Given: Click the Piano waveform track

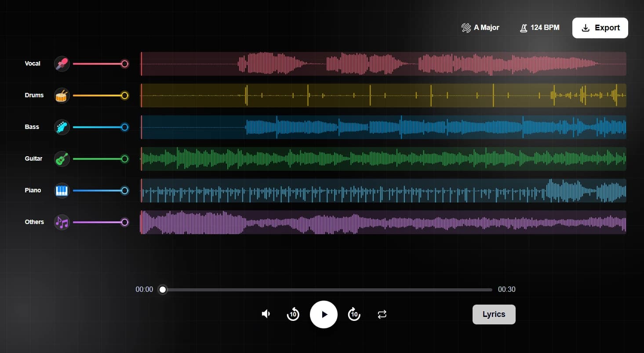Looking at the screenshot, I should tap(383, 191).
